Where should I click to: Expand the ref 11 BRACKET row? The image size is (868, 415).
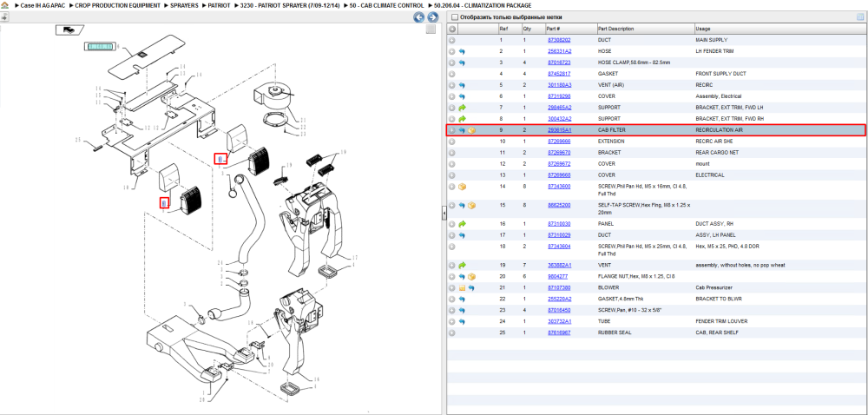(x=452, y=152)
